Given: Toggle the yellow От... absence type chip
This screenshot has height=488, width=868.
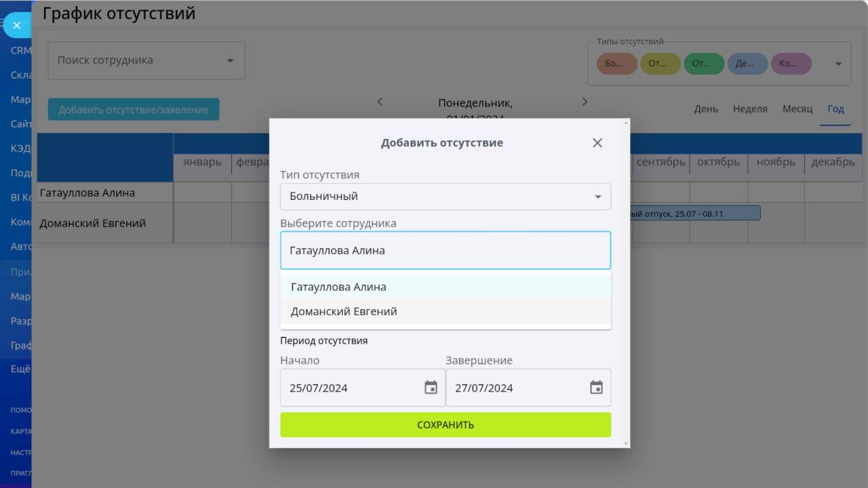Looking at the screenshot, I should [660, 64].
